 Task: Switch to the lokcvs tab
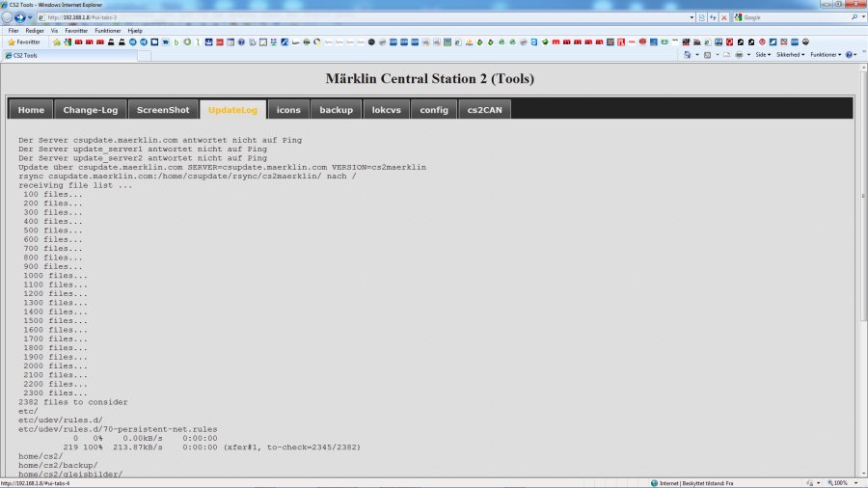click(x=386, y=110)
